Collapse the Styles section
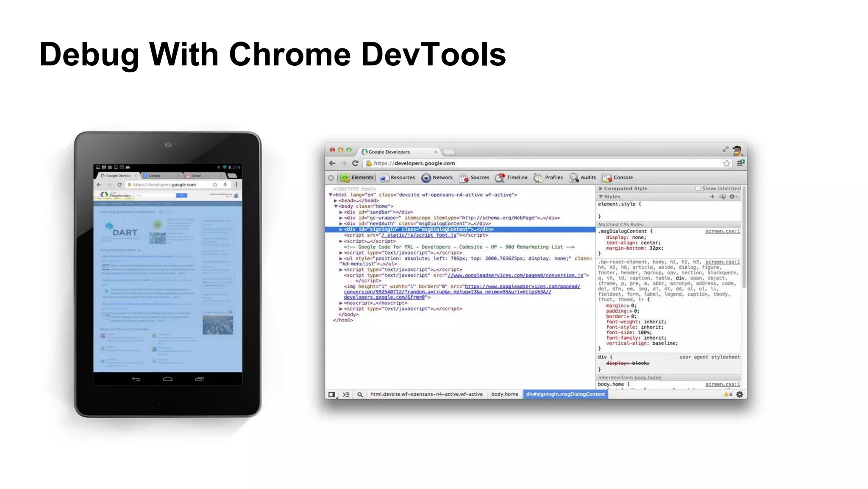Screen dimensions: 868x489 point(601,196)
